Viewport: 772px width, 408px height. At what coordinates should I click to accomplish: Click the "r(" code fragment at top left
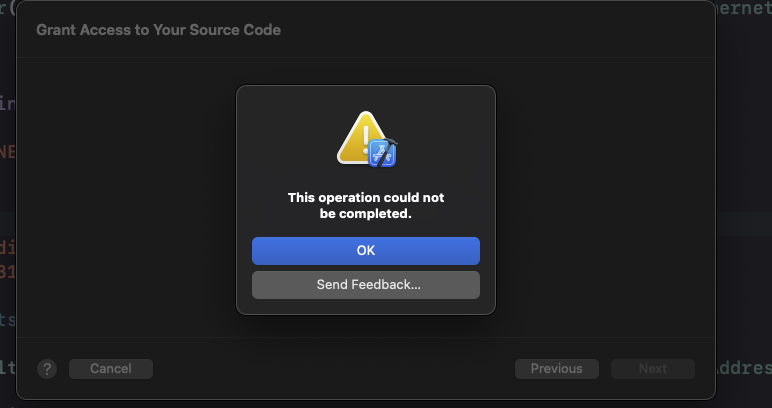click(8, 8)
